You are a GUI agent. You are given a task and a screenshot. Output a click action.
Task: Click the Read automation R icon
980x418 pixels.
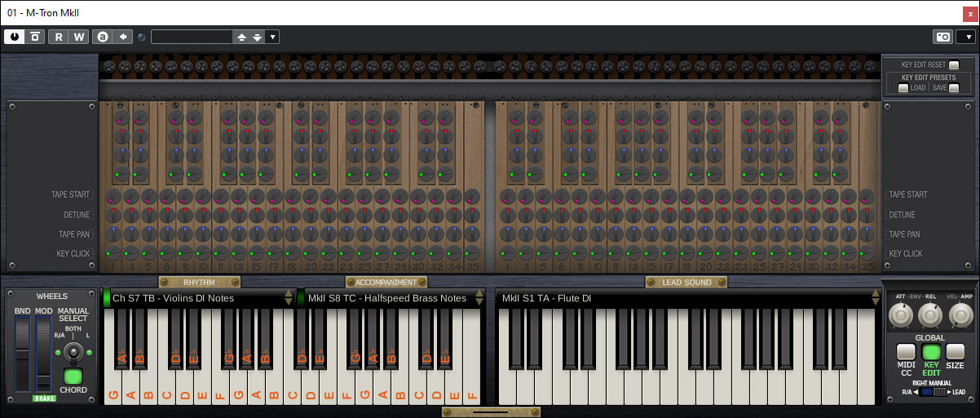59,37
